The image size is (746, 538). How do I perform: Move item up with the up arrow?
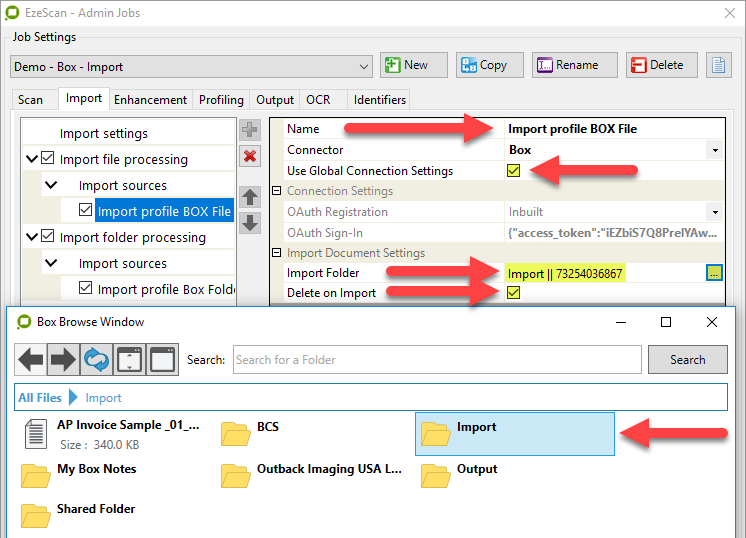pyautogui.click(x=250, y=197)
